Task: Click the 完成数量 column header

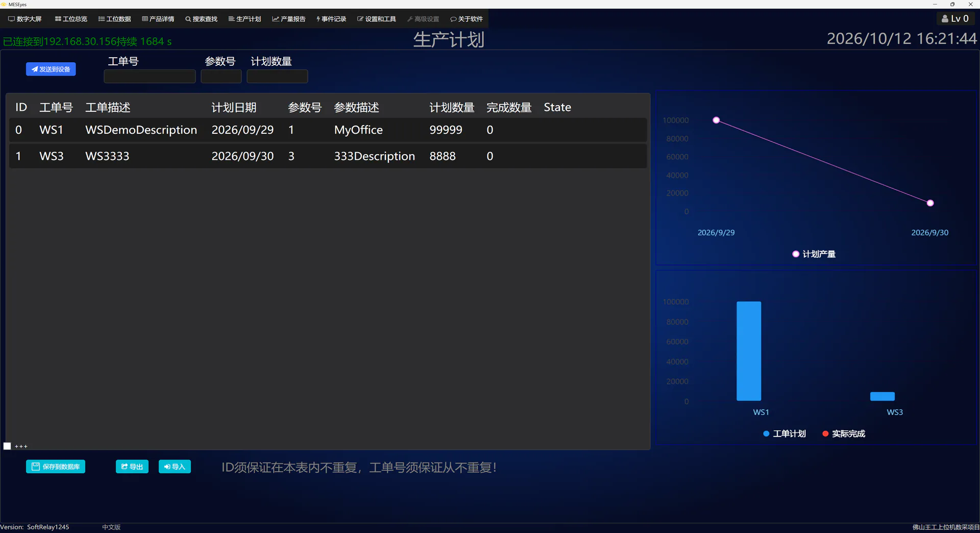Action: [509, 107]
